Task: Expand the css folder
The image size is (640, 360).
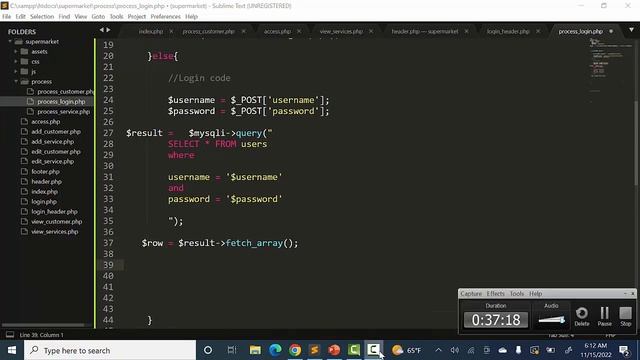Action: coord(16,61)
